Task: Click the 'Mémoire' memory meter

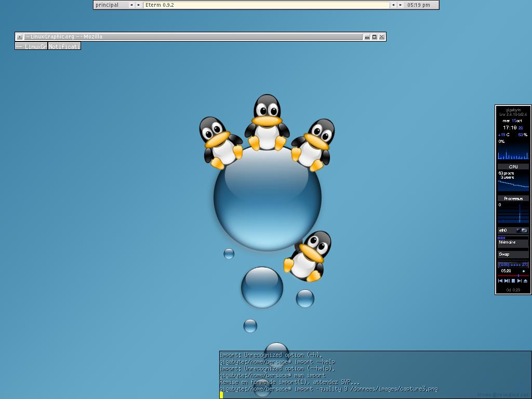Action: pyautogui.click(x=513, y=242)
